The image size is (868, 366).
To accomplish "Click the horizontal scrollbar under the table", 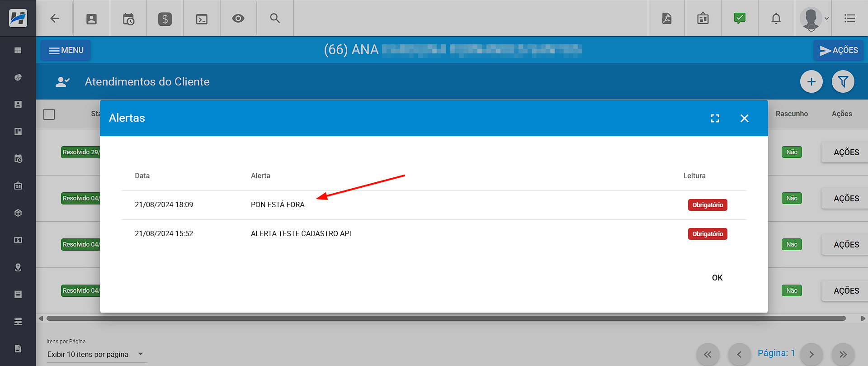I will click(446, 318).
